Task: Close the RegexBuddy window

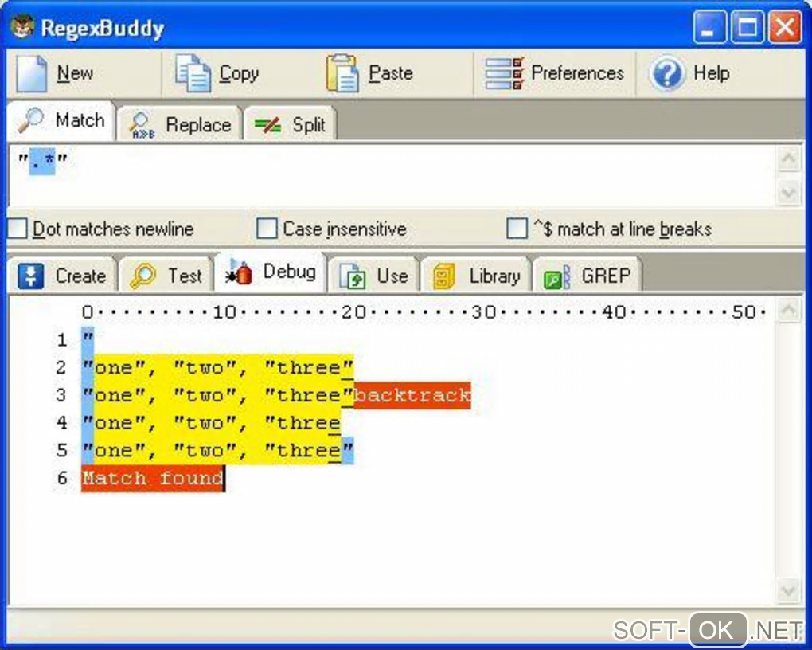Action: pyautogui.click(x=785, y=26)
